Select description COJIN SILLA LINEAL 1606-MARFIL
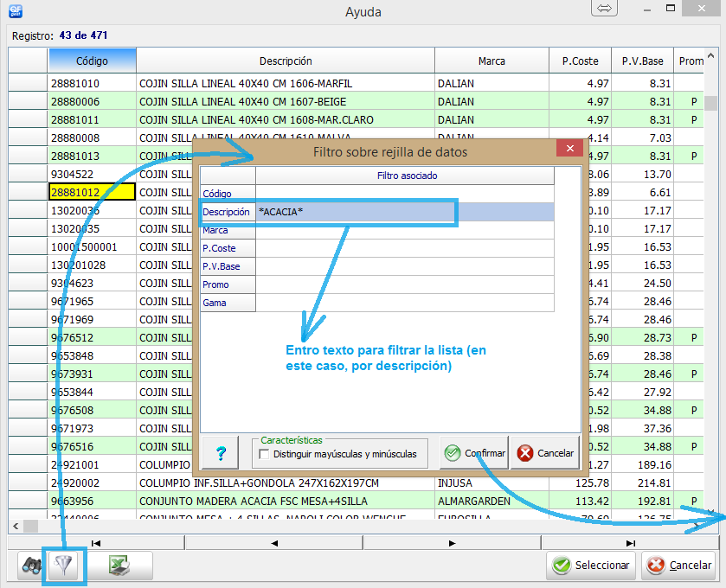Screen dimensions: 726x588 (x=286, y=83)
